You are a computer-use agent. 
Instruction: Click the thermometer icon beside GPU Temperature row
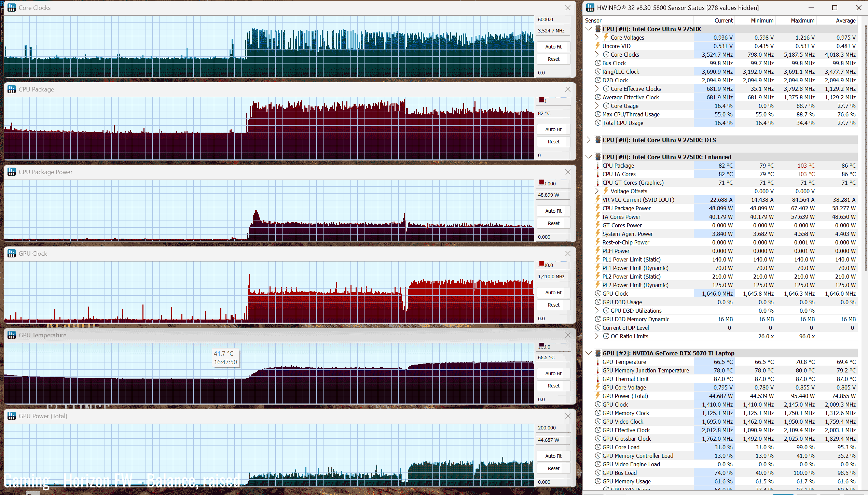pos(597,362)
